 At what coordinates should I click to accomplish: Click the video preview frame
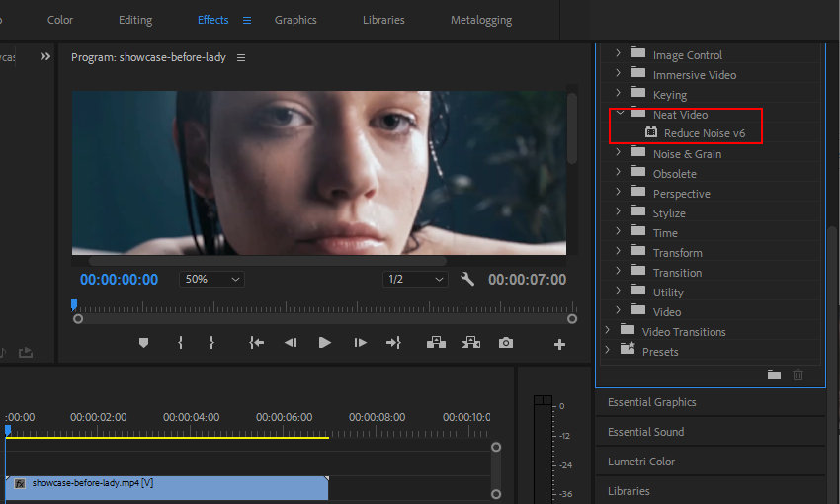point(319,173)
